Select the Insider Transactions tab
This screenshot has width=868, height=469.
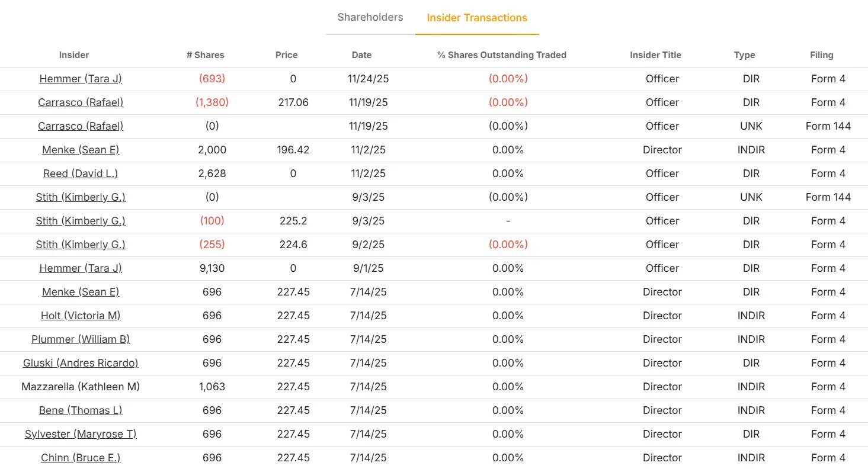(477, 17)
